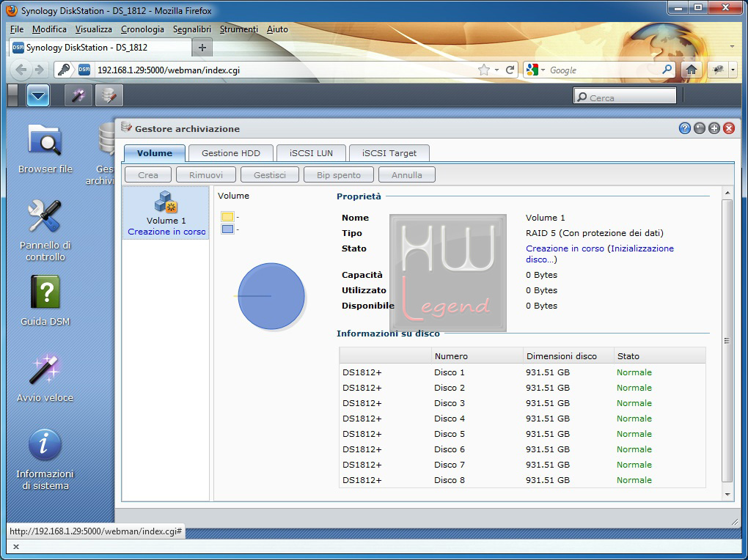This screenshot has width=748, height=560.
Task: Reload the page in Firefox
Action: [x=510, y=70]
